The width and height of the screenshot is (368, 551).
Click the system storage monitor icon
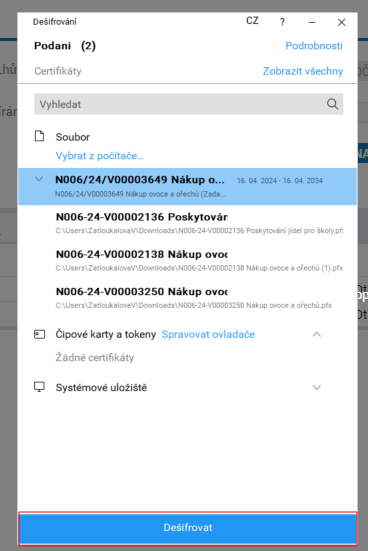pyautogui.click(x=39, y=387)
